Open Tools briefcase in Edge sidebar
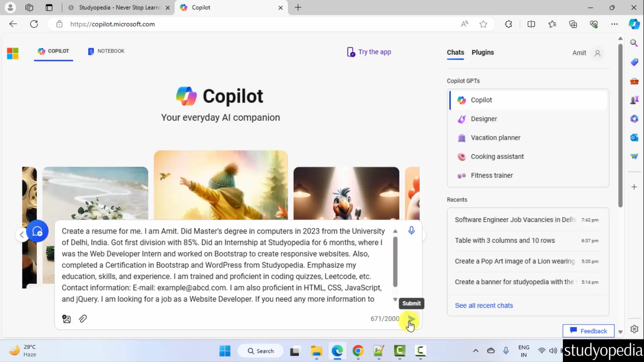The image size is (644, 362). point(634,81)
